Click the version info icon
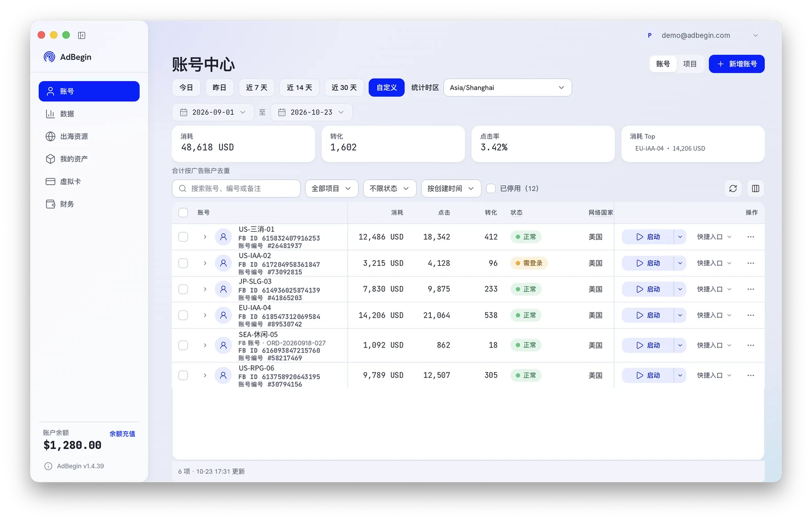Image resolution: width=812 pixels, height=522 pixels. pyautogui.click(x=48, y=466)
